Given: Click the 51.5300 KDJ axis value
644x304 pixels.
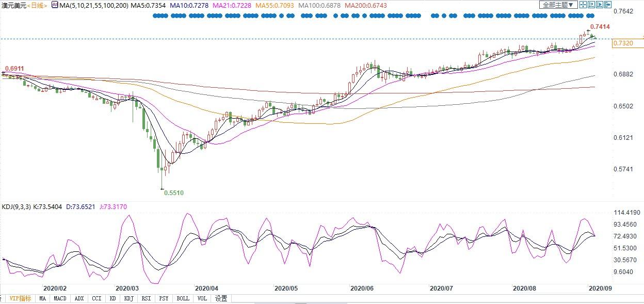Looking at the screenshot, I should [x=626, y=248].
